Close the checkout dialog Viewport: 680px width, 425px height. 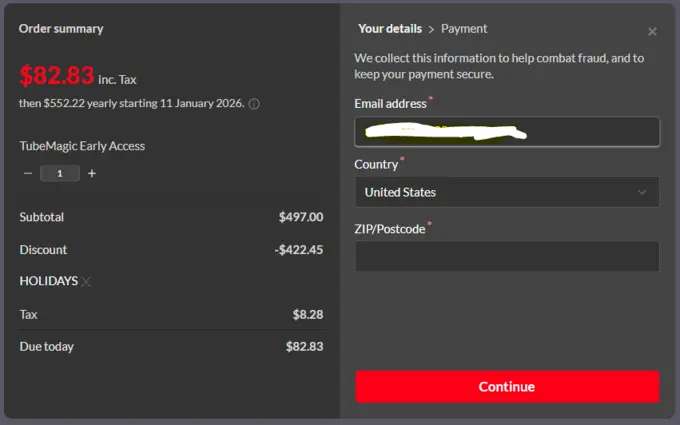[x=652, y=31]
